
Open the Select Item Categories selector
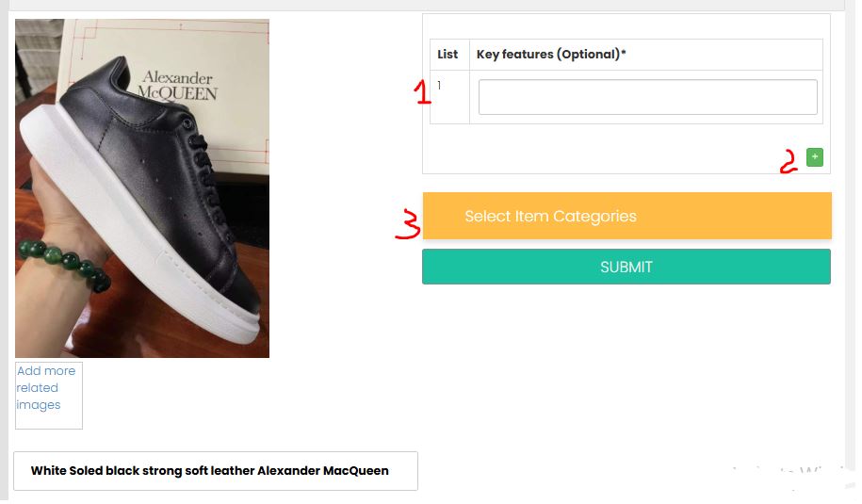click(x=626, y=216)
